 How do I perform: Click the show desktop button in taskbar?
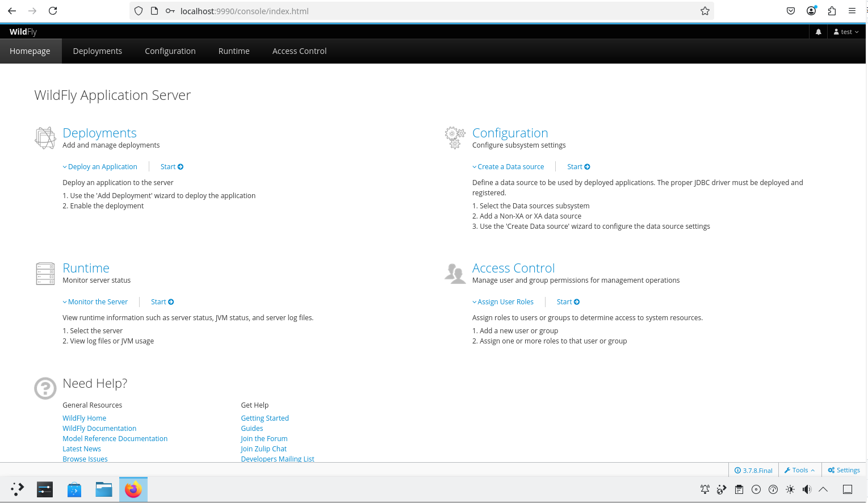[848, 489]
